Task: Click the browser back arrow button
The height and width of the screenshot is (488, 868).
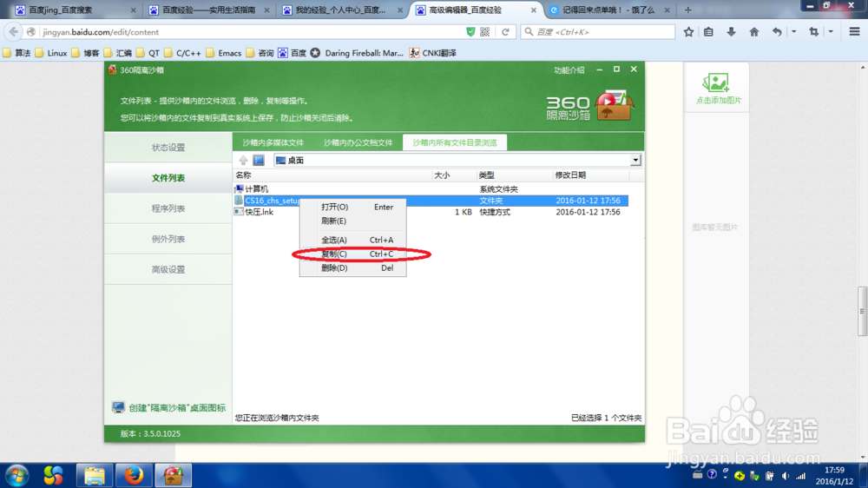Action: tap(13, 32)
